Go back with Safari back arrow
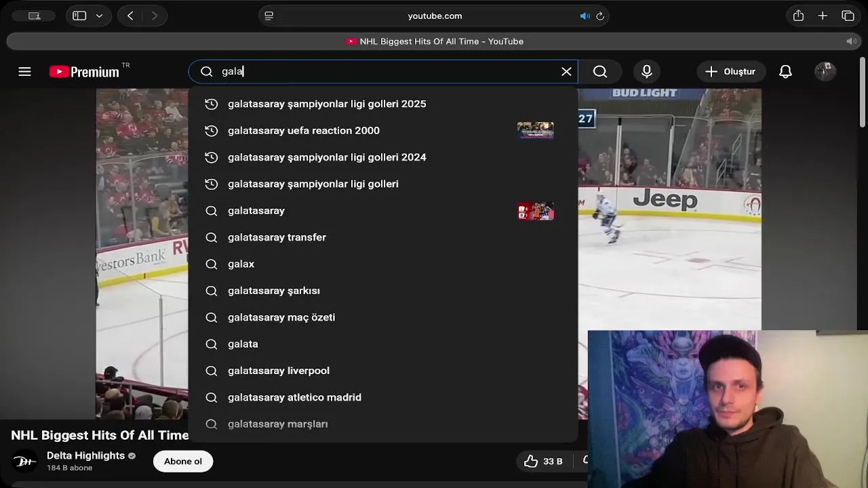This screenshot has height=488, width=868. point(130,16)
